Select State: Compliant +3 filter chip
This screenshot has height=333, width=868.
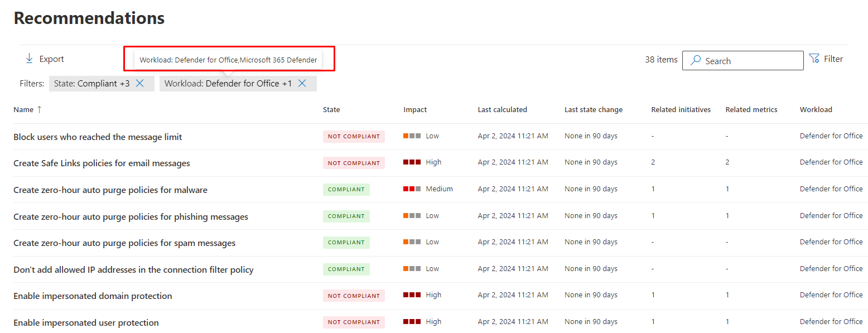click(91, 84)
